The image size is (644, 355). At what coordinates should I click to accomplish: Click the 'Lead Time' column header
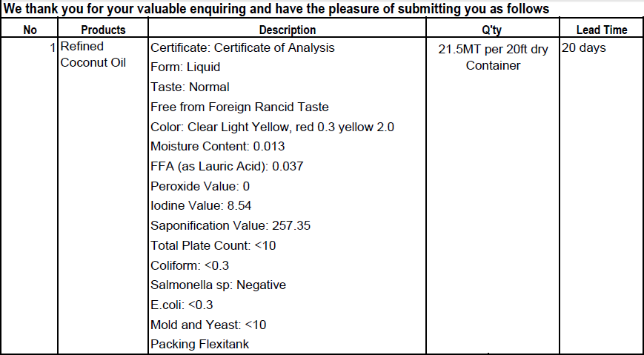tap(601, 30)
